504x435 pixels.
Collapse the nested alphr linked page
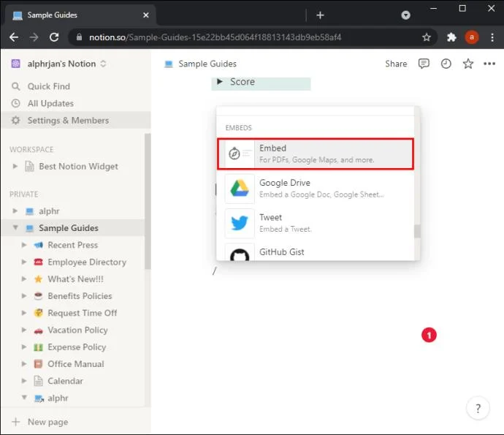[24, 398]
